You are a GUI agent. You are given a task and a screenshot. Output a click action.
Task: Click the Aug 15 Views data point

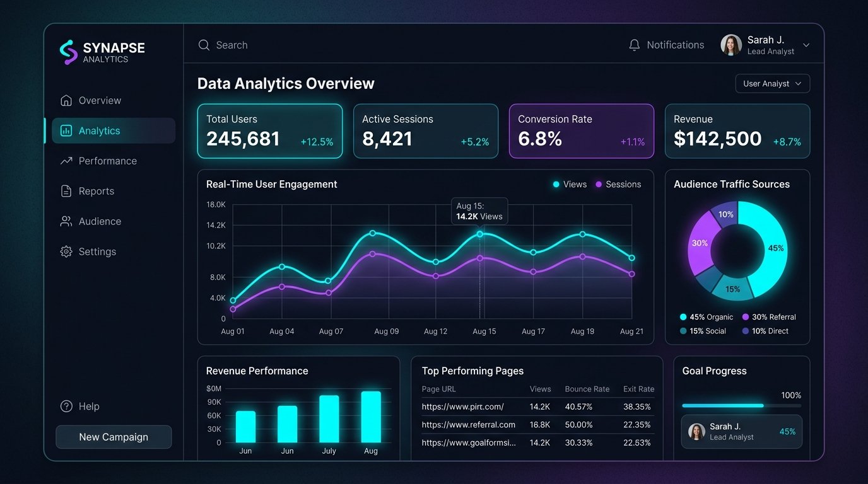[480, 234]
